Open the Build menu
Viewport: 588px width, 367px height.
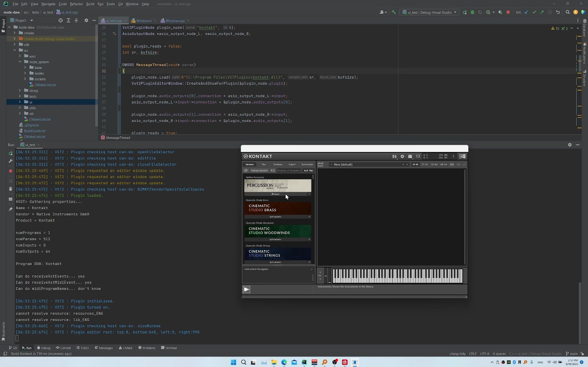(90, 4)
